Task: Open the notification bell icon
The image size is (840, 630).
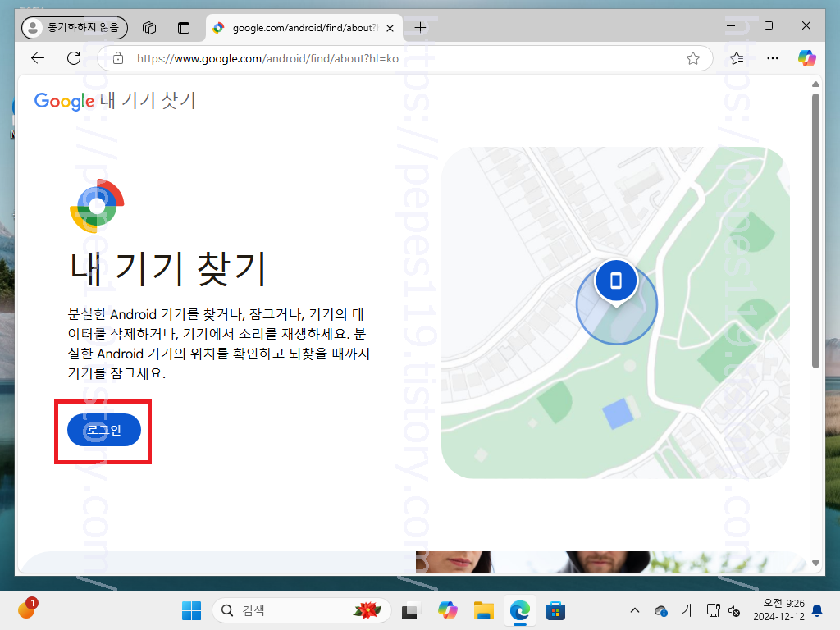Action: tap(817, 610)
